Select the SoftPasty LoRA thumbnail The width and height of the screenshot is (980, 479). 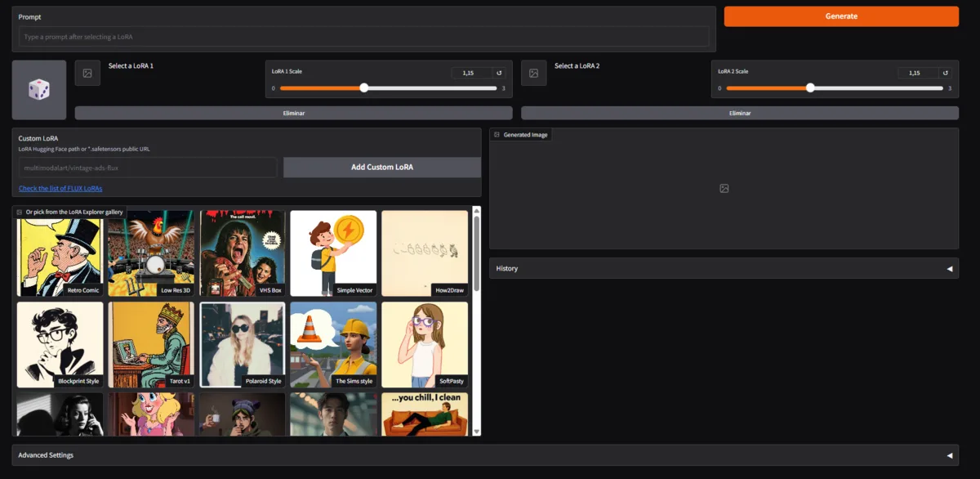pos(425,344)
